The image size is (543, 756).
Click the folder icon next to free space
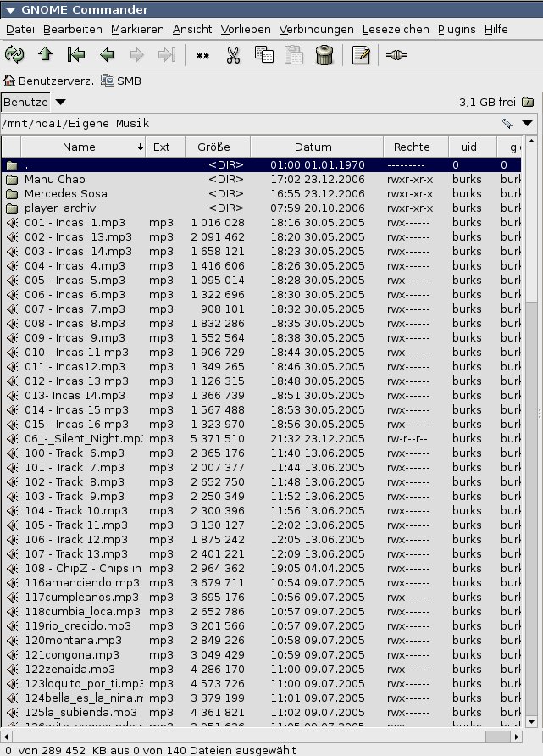pyautogui.click(x=528, y=103)
